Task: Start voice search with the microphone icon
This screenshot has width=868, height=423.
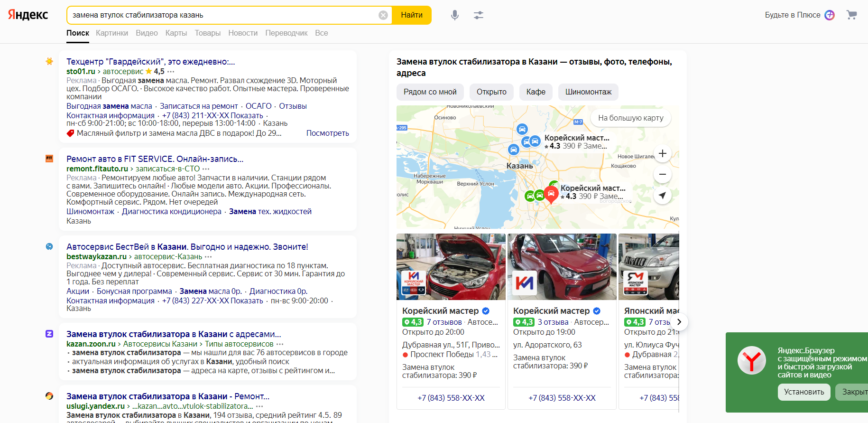Action: point(455,15)
